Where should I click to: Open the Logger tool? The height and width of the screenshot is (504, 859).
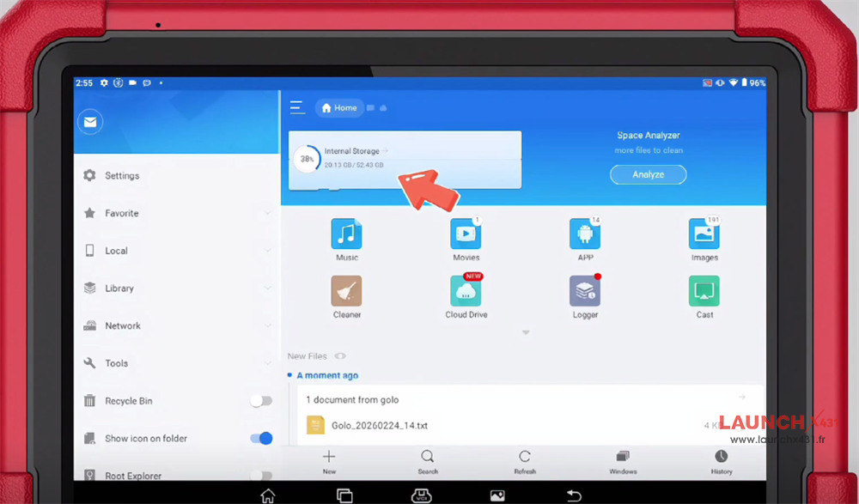[585, 292]
